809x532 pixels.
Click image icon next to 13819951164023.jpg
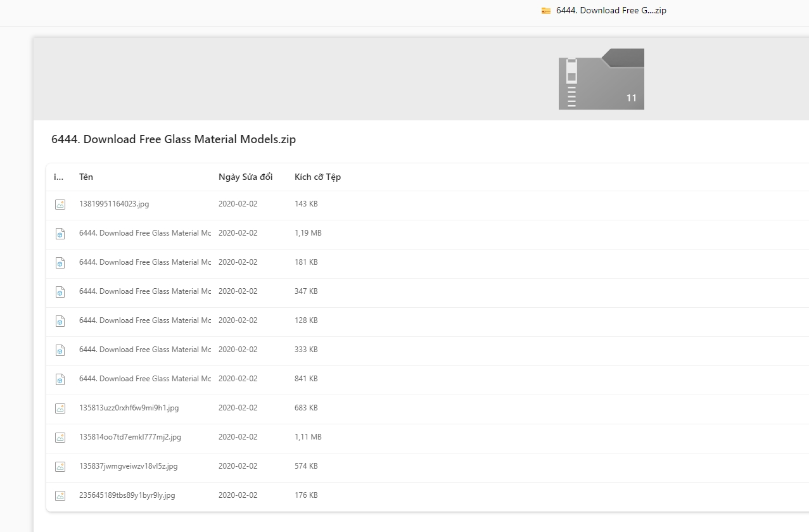point(60,205)
